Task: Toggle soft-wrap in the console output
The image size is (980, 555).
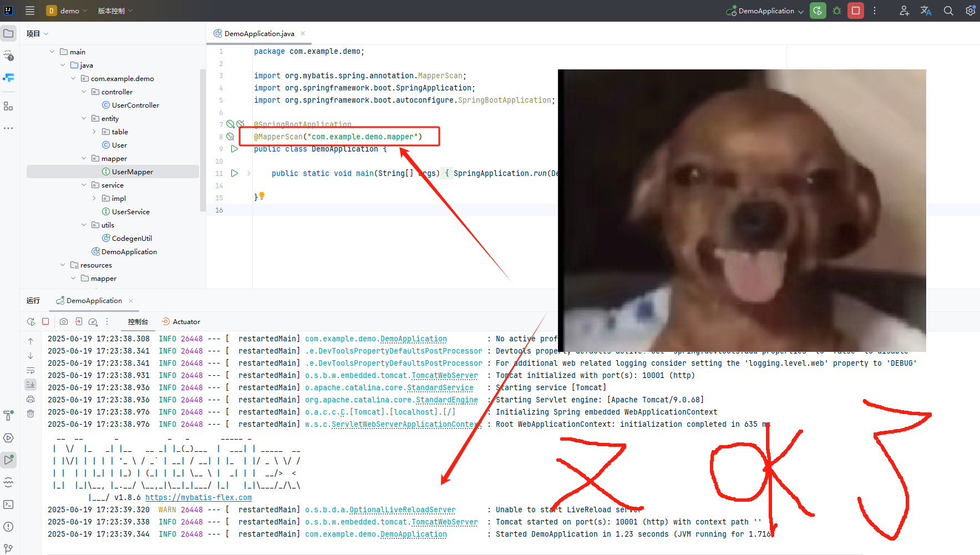Action: coord(31,370)
